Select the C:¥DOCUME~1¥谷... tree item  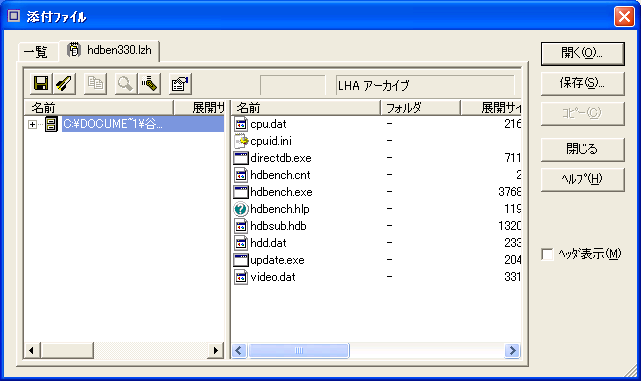(x=143, y=124)
